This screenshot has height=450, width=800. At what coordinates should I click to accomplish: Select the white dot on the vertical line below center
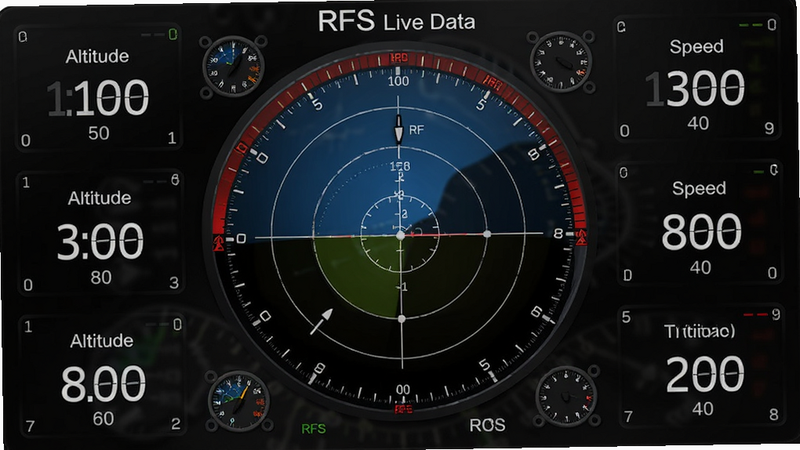(x=402, y=319)
